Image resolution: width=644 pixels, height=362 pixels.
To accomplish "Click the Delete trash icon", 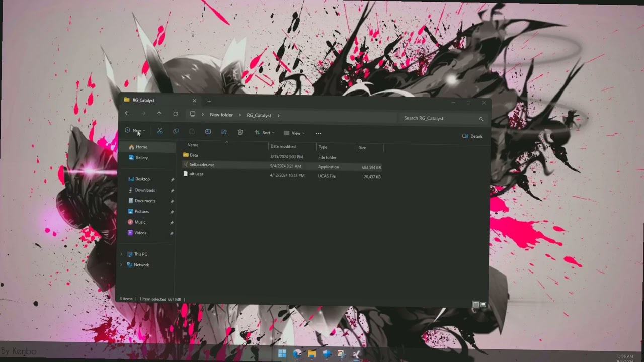I will click(x=240, y=132).
